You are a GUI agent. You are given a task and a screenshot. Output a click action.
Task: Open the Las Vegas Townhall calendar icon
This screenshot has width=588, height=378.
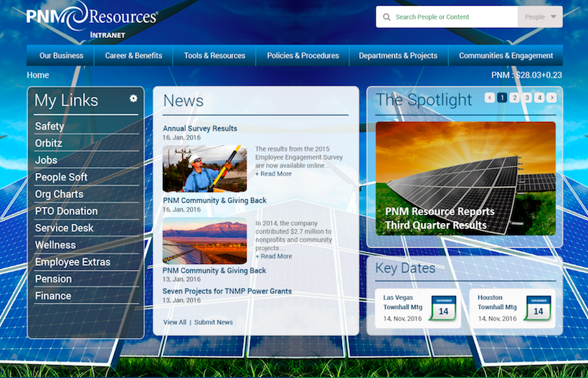click(443, 308)
